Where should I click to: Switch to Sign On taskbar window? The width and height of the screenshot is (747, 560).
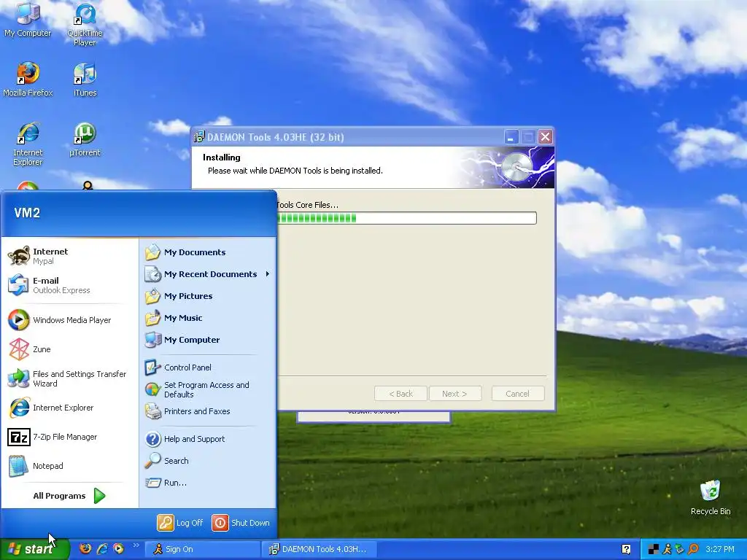point(203,549)
